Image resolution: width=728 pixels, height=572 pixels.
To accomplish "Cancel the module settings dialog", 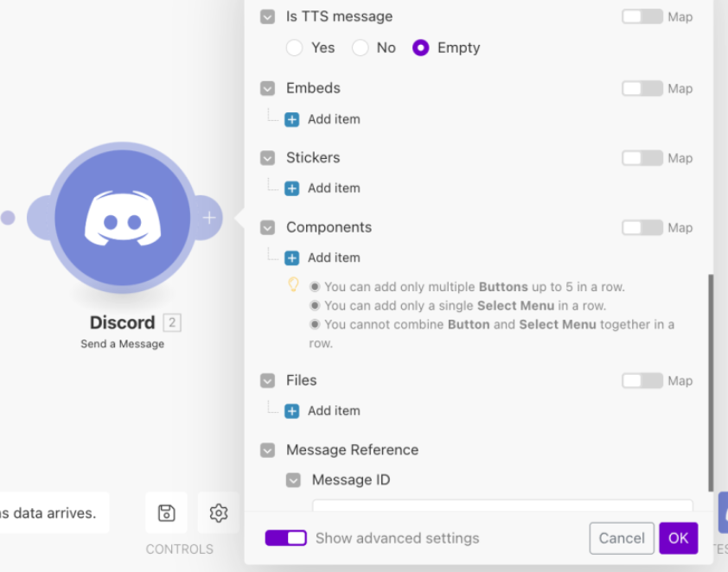I will pyautogui.click(x=622, y=538).
